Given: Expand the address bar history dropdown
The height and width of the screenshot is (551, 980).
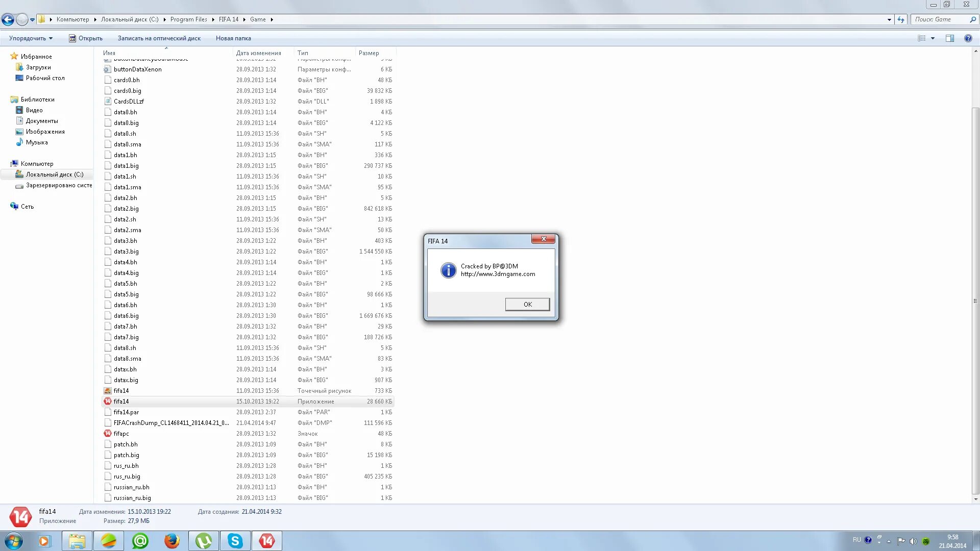Looking at the screenshot, I should (889, 19).
